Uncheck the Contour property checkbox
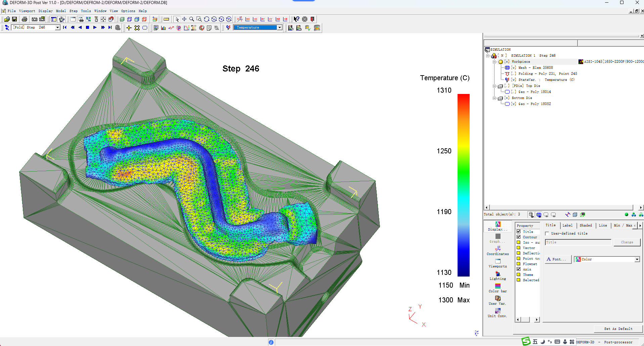The image size is (644, 346). pos(519,237)
